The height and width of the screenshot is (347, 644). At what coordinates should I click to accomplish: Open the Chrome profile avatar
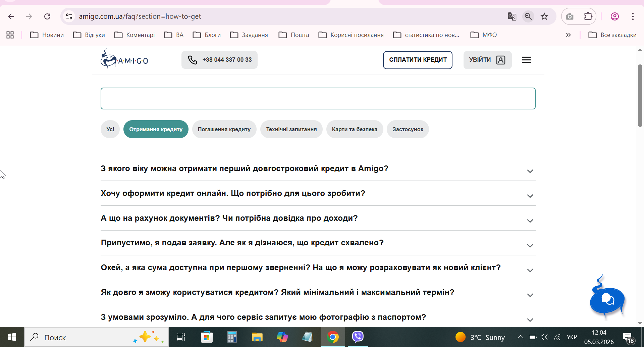[x=615, y=16]
